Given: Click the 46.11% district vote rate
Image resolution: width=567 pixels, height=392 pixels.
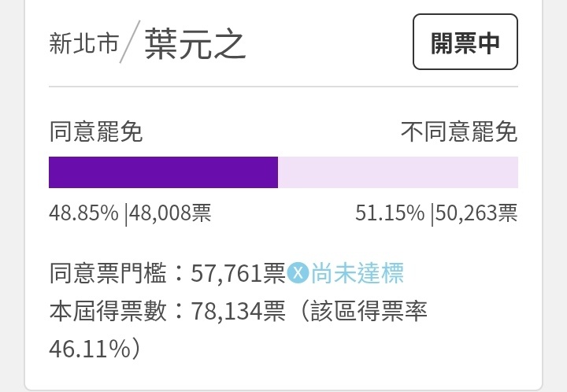Looking at the screenshot, I should coord(90,349).
